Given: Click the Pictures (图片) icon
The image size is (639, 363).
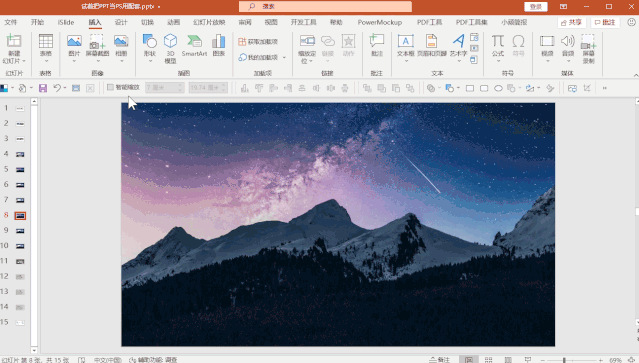Looking at the screenshot, I should click(x=74, y=42).
